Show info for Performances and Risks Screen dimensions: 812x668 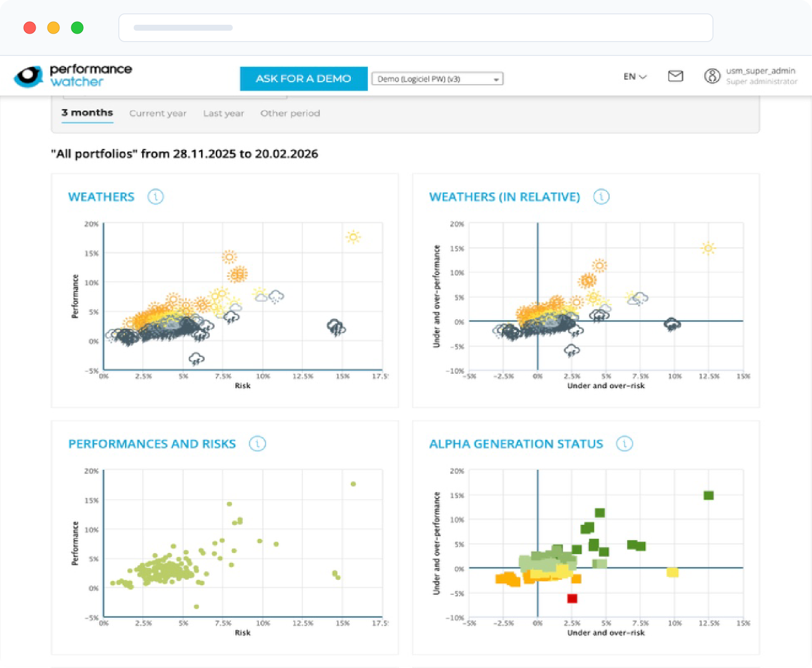click(257, 444)
